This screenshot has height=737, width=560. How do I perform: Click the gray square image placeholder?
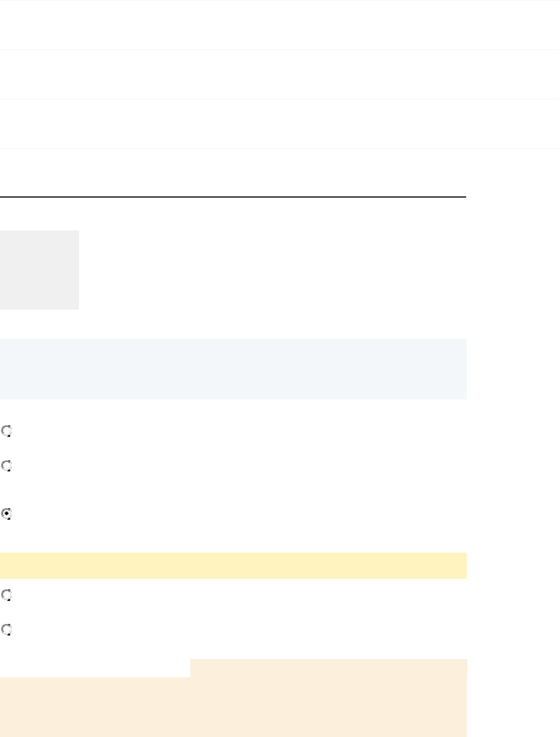(39, 269)
